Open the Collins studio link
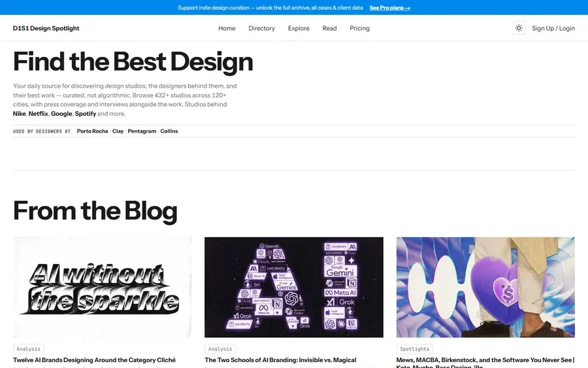 click(169, 131)
